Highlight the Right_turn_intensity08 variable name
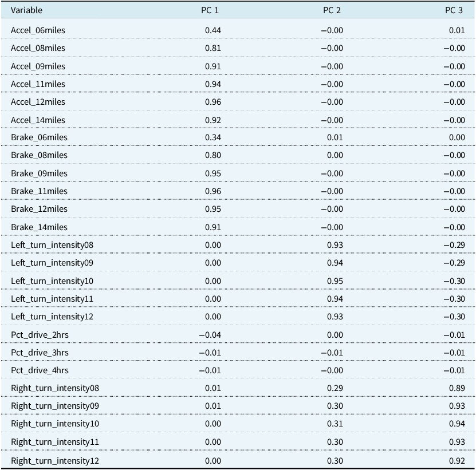 pyautogui.click(x=55, y=388)
